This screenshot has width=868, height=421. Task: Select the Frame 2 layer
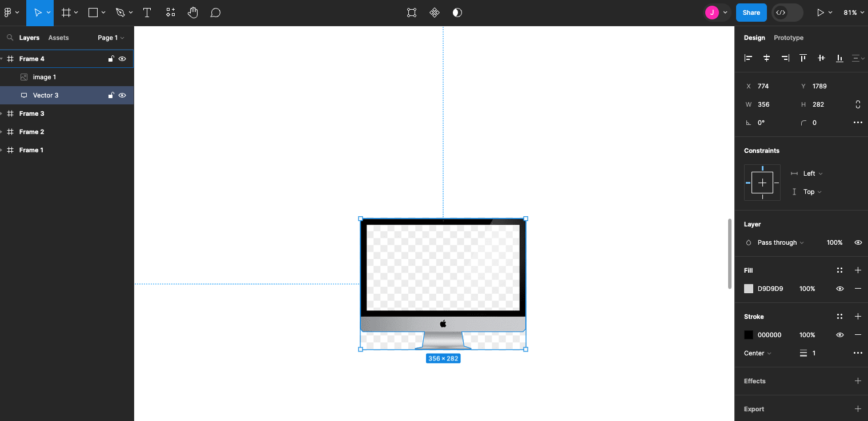click(67, 132)
